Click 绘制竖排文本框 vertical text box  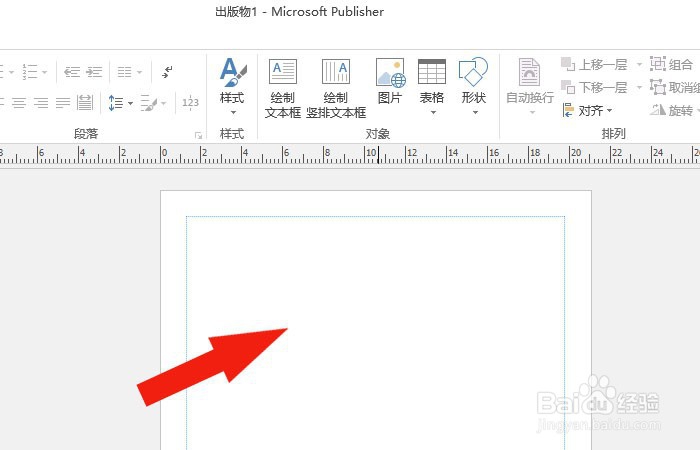click(336, 88)
